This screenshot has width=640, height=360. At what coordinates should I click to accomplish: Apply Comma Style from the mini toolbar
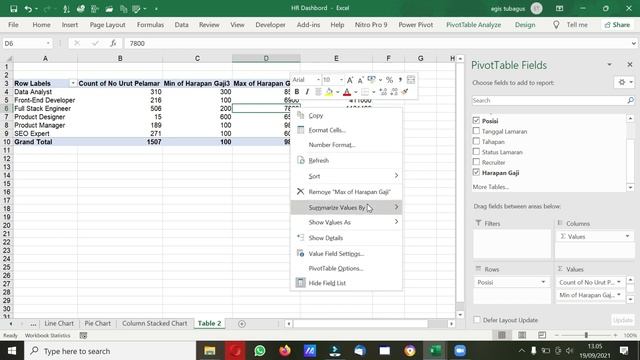click(x=400, y=80)
